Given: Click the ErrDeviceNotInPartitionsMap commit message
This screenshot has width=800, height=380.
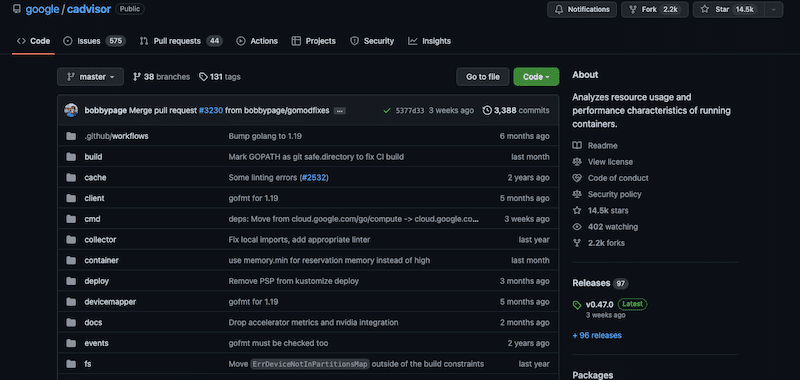Looking at the screenshot, I should click(356, 364).
